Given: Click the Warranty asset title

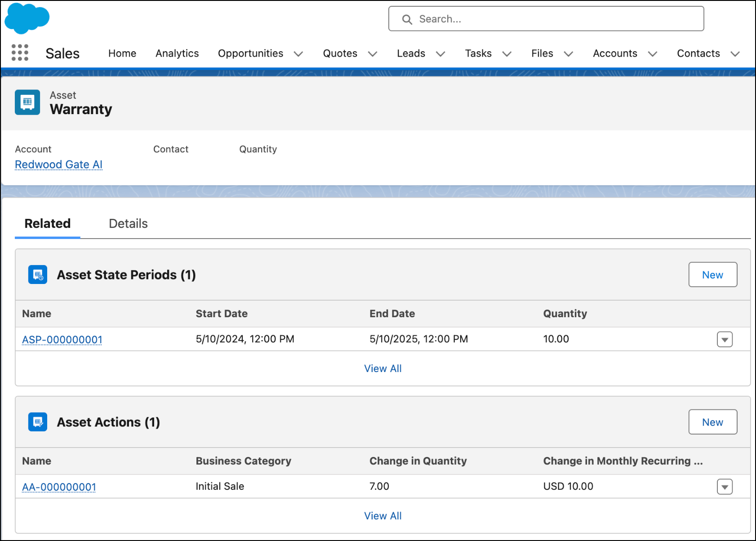Looking at the screenshot, I should [81, 109].
